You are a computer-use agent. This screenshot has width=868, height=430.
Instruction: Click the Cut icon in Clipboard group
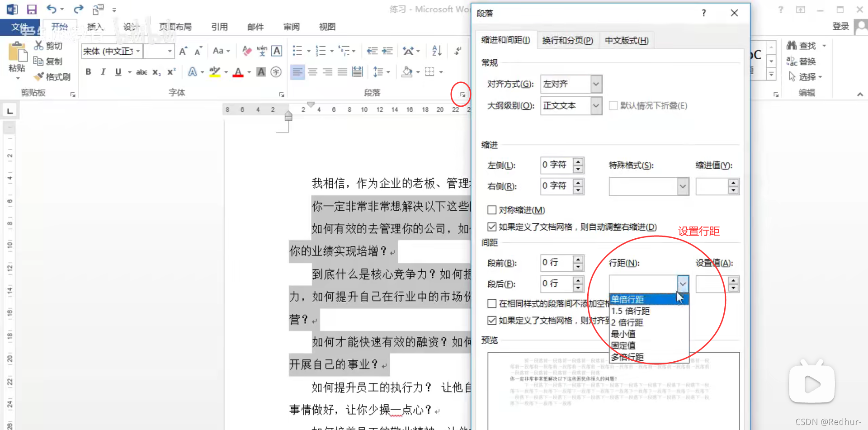point(38,45)
